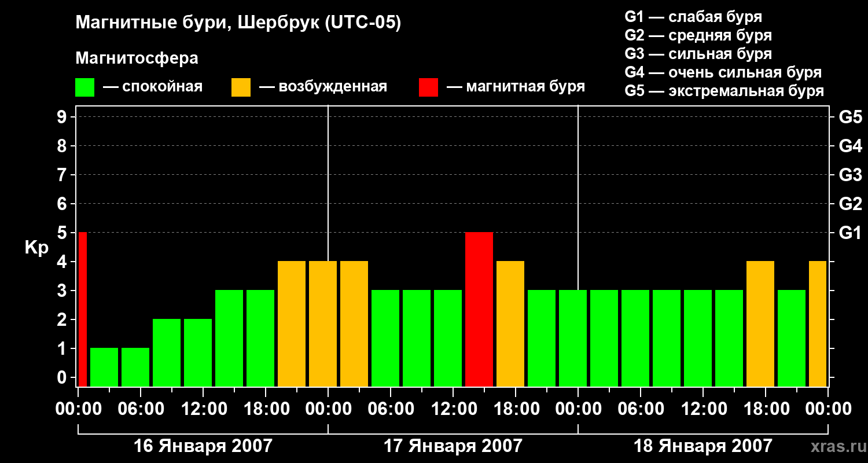Click the '16 Января 2007' date label
Image resolution: width=868 pixels, height=463 pixels.
click(x=203, y=446)
